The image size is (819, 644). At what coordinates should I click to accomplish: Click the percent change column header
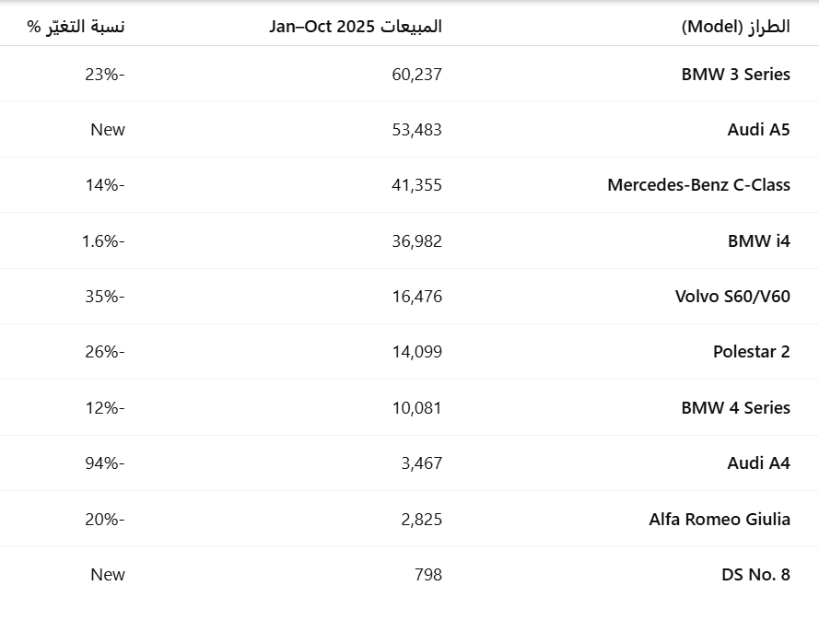(x=76, y=26)
